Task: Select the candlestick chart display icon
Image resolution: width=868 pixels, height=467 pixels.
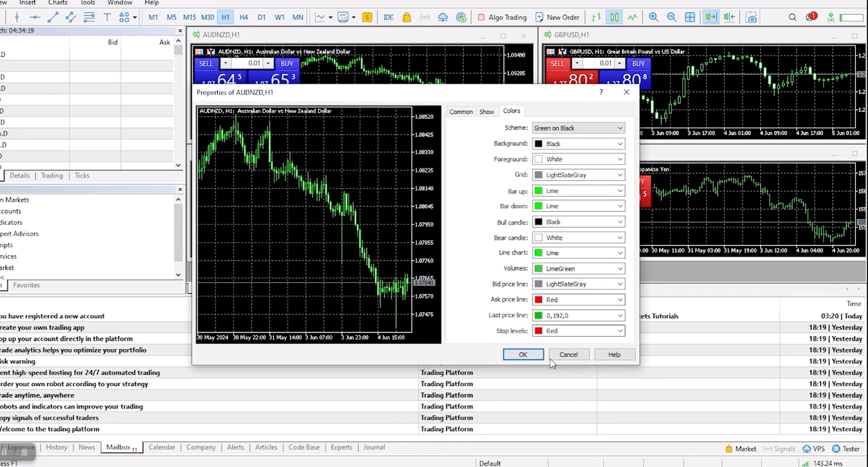Action: pos(614,17)
